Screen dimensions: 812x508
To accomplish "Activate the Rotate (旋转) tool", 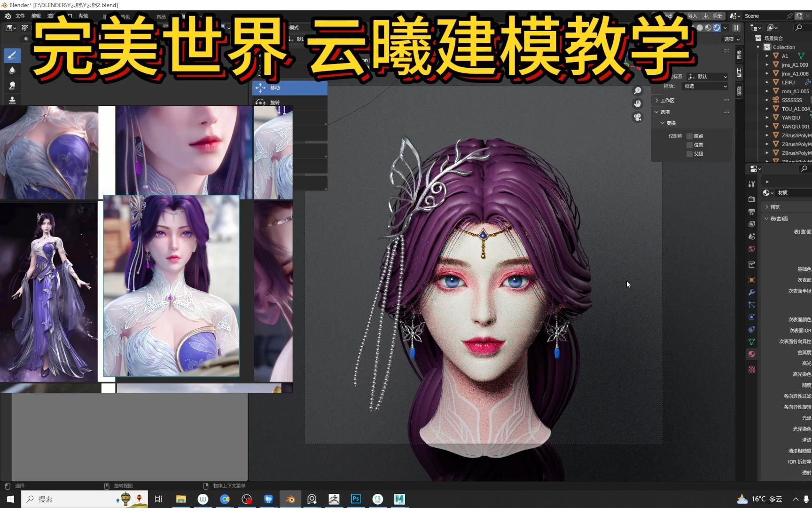I will (x=290, y=103).
